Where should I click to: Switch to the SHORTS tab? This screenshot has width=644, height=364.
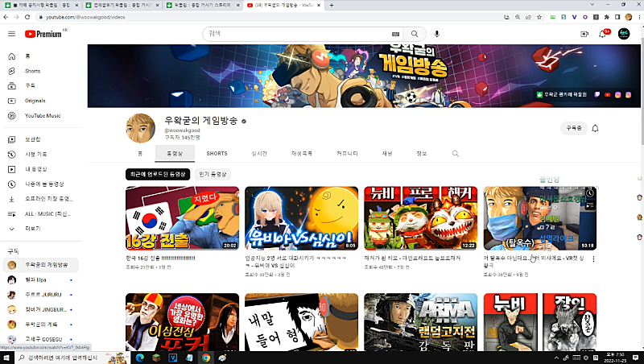(x=217, y=153)
